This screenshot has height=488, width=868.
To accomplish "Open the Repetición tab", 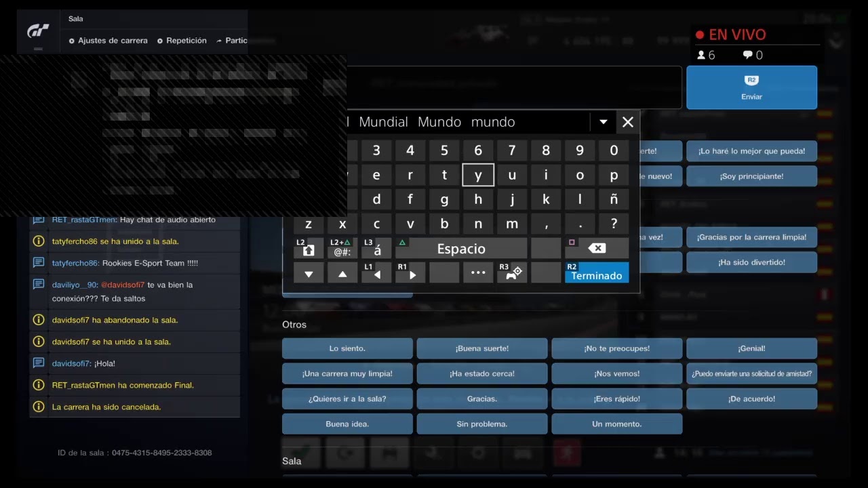I will coord(182,41).
